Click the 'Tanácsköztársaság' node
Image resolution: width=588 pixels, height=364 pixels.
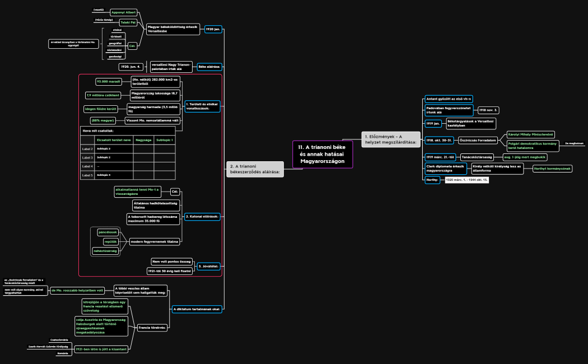point(477,157)
